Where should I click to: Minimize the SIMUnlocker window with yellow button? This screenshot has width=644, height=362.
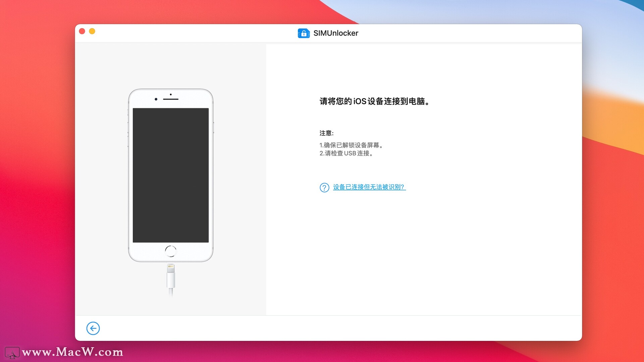(92, 31)
